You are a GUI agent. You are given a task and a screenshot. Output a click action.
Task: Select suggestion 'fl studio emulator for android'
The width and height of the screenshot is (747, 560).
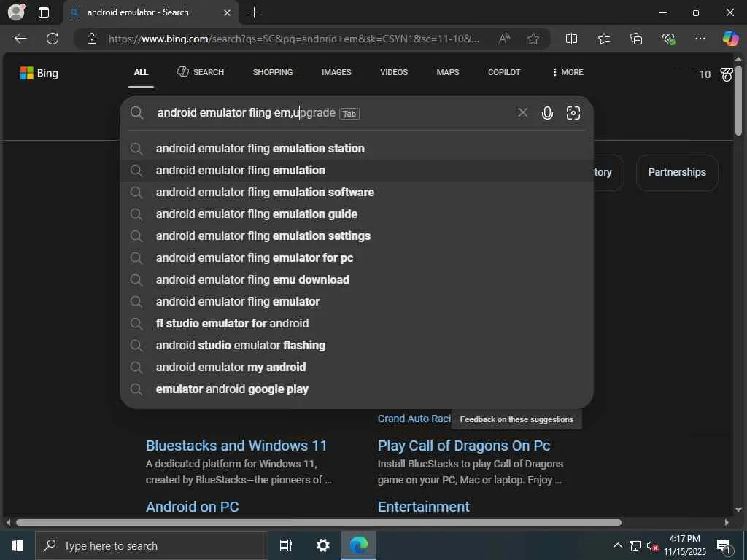(356, 323)
